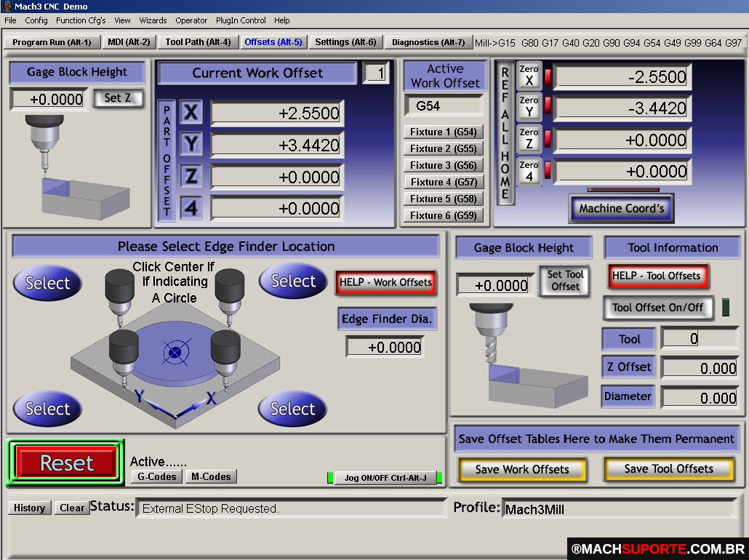The width and height of the screenshot is (749, 560).
Task: Click X part offset value +2.5500
Action: point(277,113)
